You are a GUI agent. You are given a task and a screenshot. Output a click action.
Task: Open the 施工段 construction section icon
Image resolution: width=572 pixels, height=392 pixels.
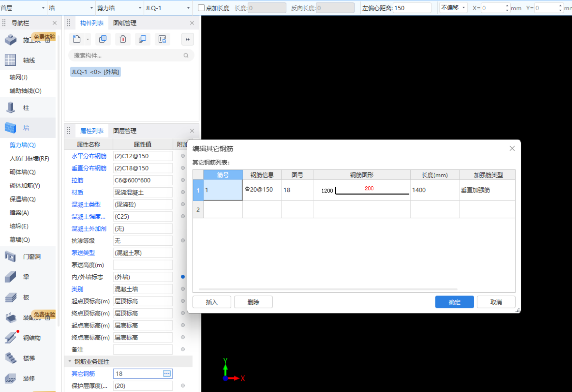pyautogui.click(x=11, y=40)
